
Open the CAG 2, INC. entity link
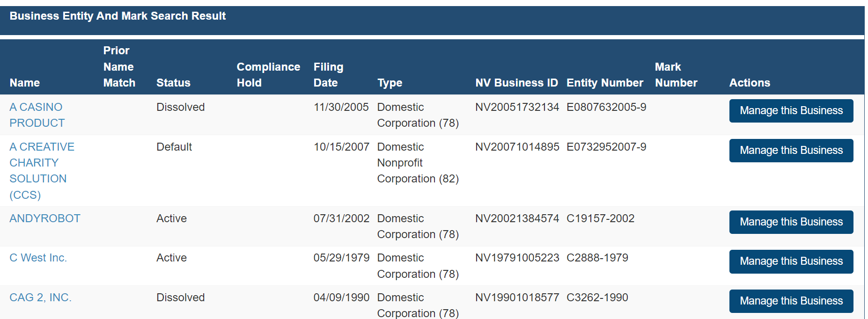[x=40, y=297]
